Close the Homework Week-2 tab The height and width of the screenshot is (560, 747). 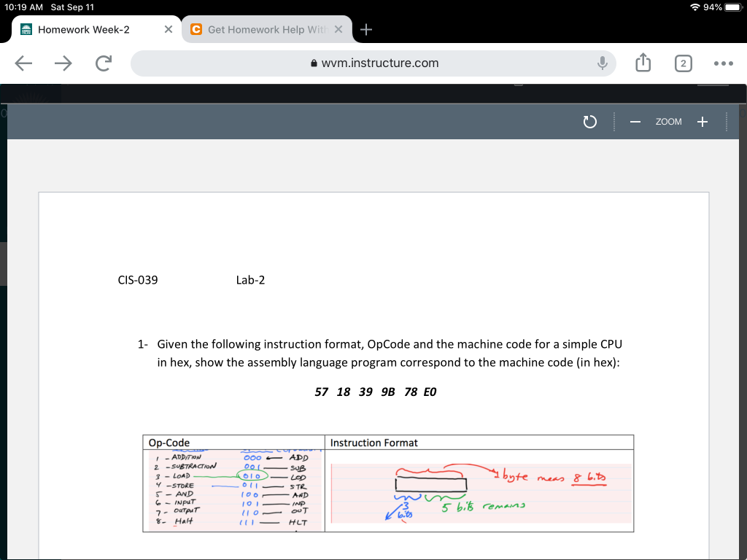click(x=169, y=29)
